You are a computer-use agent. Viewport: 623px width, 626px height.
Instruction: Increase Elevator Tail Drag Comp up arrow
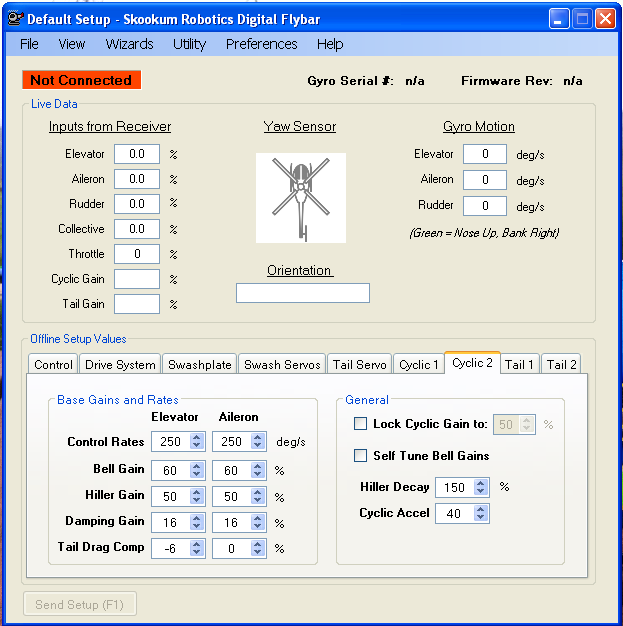click(196, 544)
